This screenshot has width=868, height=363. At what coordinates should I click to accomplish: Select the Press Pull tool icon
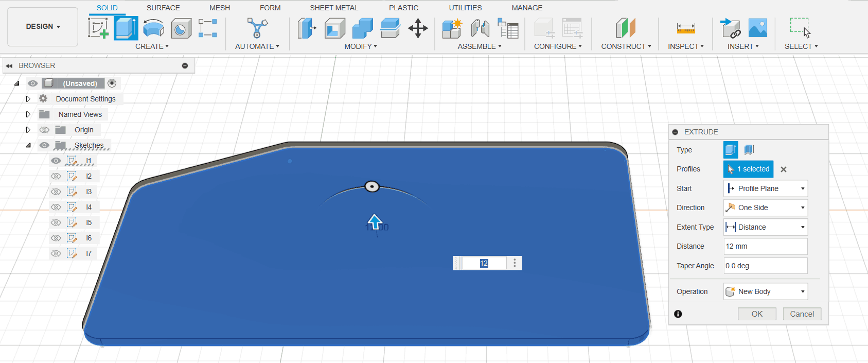coord(307,28)
